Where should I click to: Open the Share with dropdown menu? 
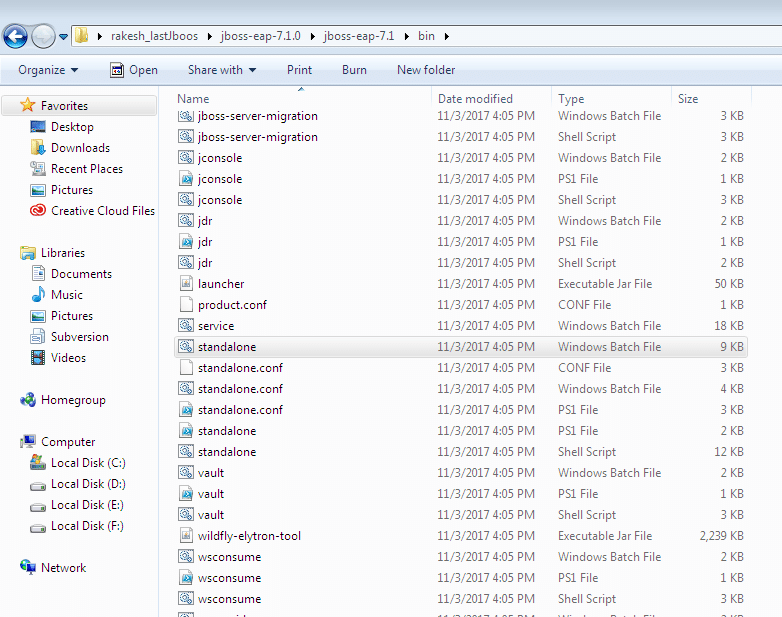click(222, 70)
